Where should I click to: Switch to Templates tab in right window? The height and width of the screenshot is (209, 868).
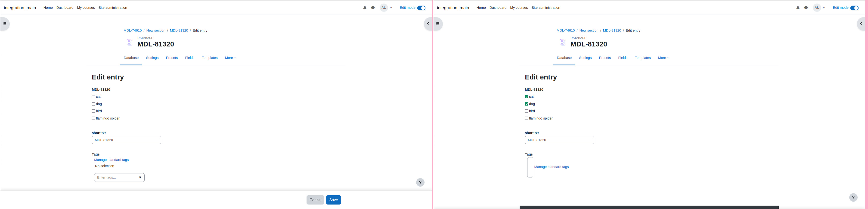[643, 58]
